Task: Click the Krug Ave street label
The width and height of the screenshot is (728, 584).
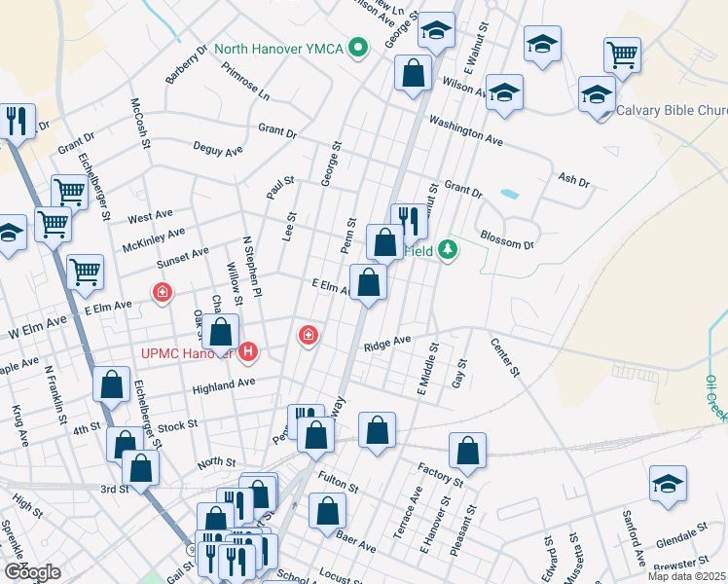Action: [20, 425]
